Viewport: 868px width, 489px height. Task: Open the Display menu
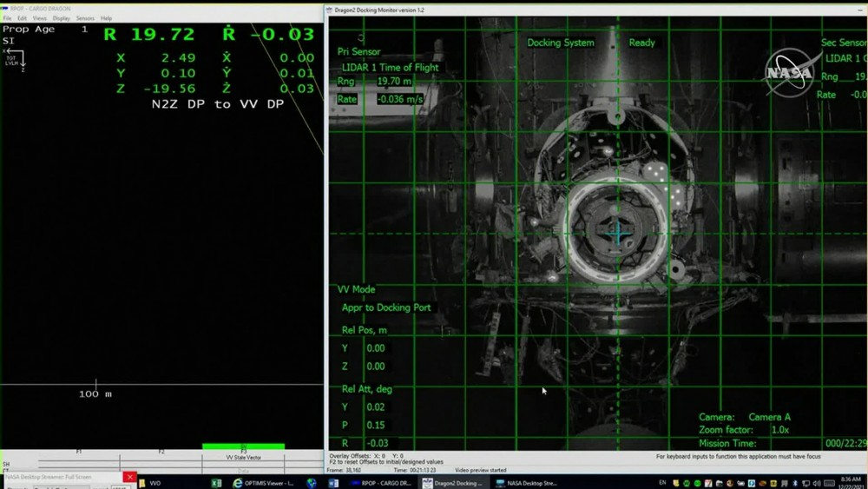62,18
